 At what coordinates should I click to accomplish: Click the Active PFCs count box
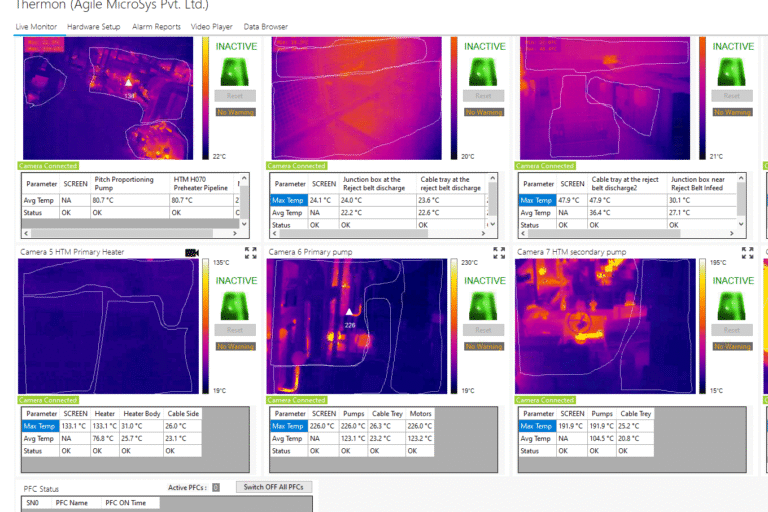pos(216,488)
